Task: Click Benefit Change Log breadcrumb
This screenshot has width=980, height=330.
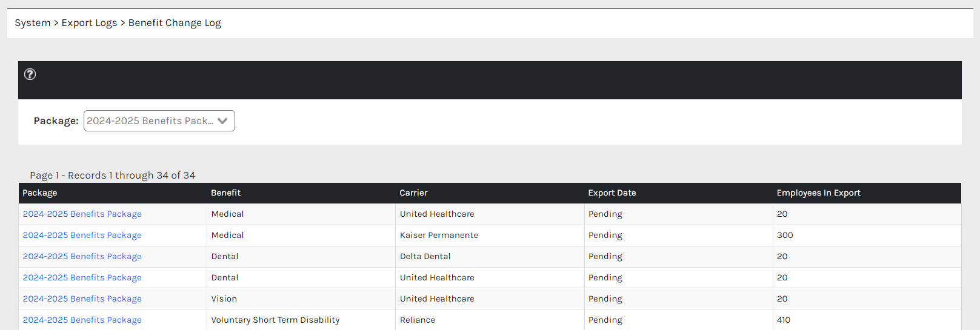Action: click(x=175, y=23)
